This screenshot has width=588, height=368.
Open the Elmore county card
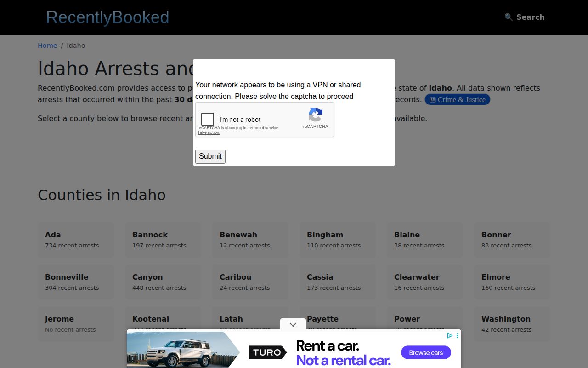pos(512,282)
